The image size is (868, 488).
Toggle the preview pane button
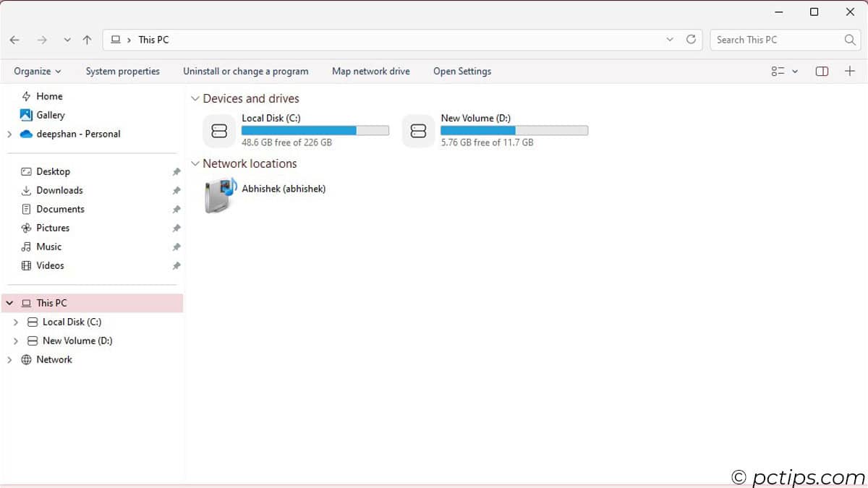tap(822, 71)
